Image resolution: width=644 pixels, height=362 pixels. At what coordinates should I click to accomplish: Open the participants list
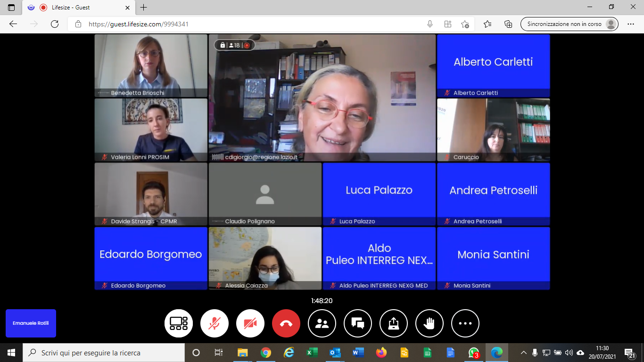tap(322, 323)
